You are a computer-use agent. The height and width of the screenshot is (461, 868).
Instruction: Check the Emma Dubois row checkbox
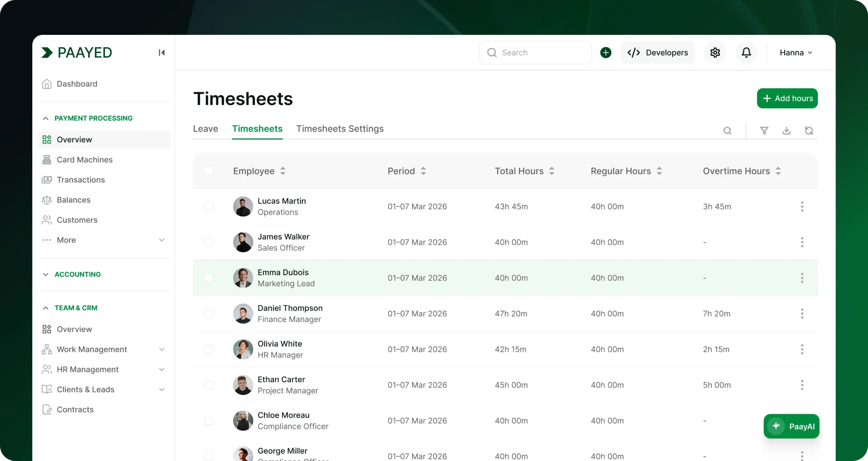pyautogui.click(x=209, y=278)
